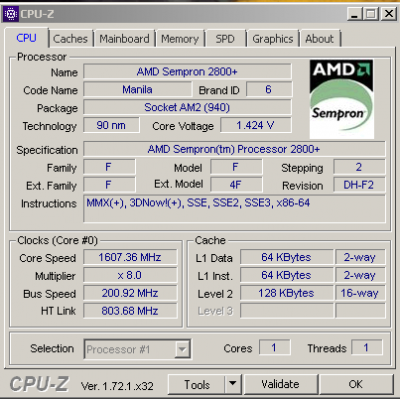Go to the Memory tab
This screenshot has width=400, height=399.
point(180,39)
